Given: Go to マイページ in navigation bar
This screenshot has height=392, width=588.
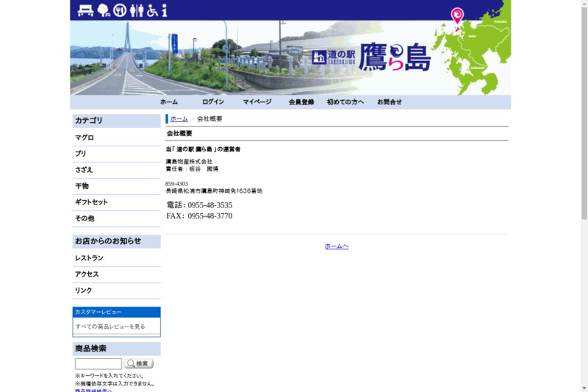Looking at the screenshot, I should [x=257, y=102].
